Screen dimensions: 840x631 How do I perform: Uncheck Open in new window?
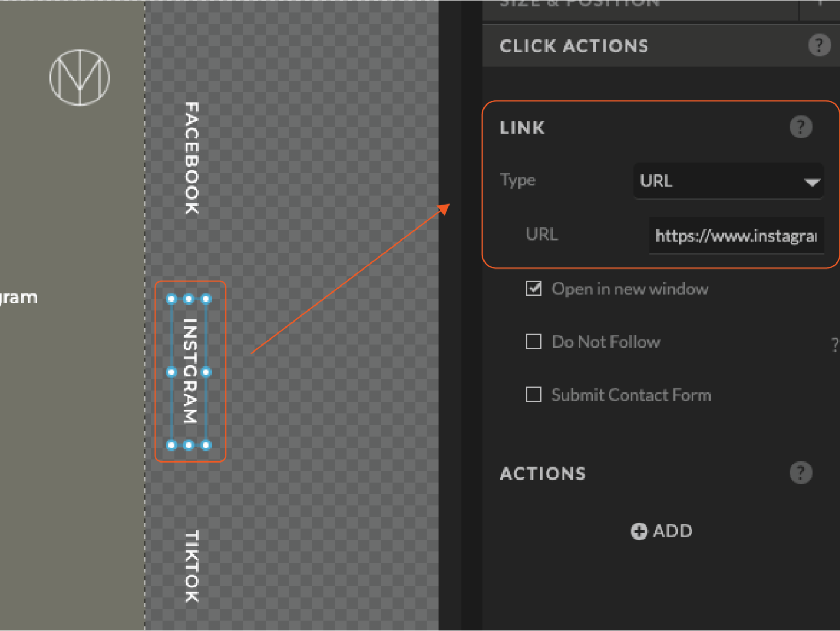tap(534, 289)
